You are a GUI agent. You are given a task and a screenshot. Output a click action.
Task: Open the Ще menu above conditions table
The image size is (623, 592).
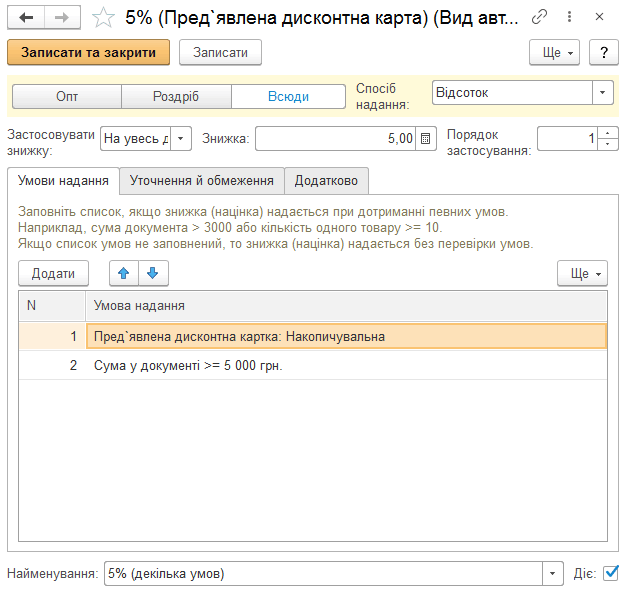(582, 273)
